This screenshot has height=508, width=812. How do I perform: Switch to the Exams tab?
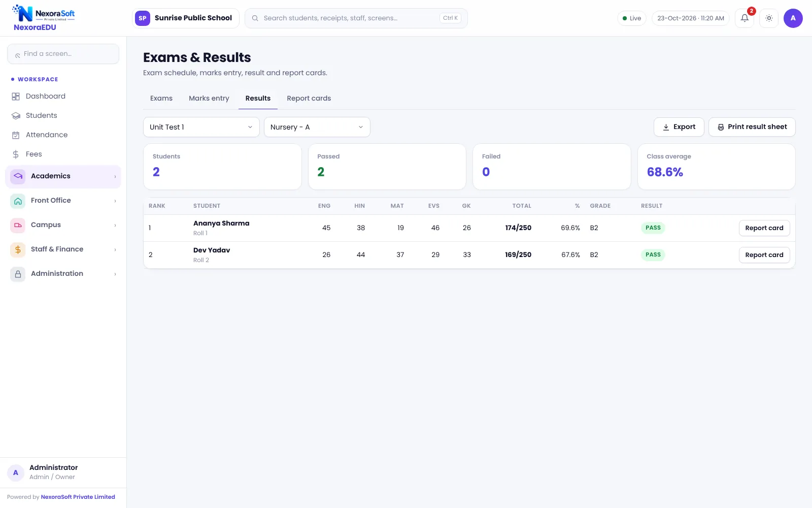pyautogui.click(x=161, y=99)
